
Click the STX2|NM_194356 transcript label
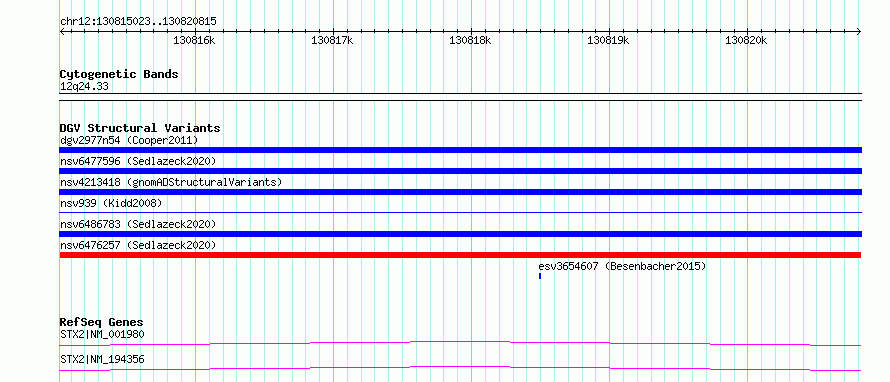pyautogui.click(x=102, y=359)
